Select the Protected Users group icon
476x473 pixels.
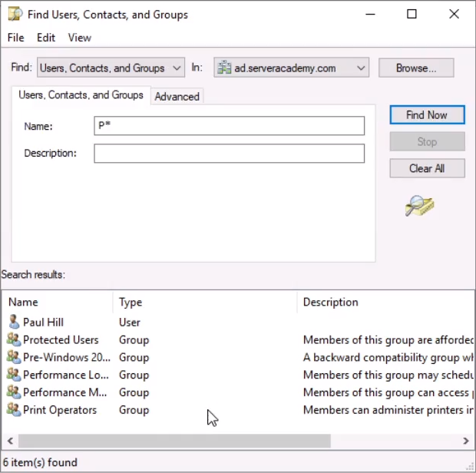pos(14,340)
